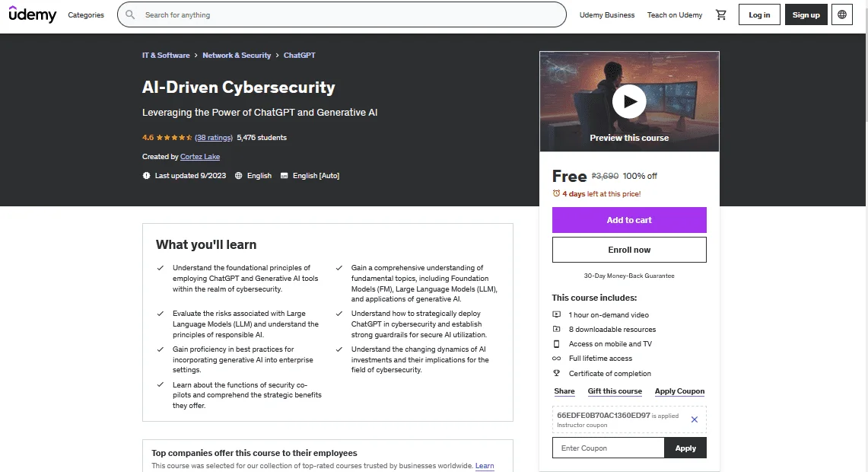The height and width of the screenshot is (472, 868).
Task: Click checkmark beside 'Understand the changing dynamics'
Action: coord(339,349)
